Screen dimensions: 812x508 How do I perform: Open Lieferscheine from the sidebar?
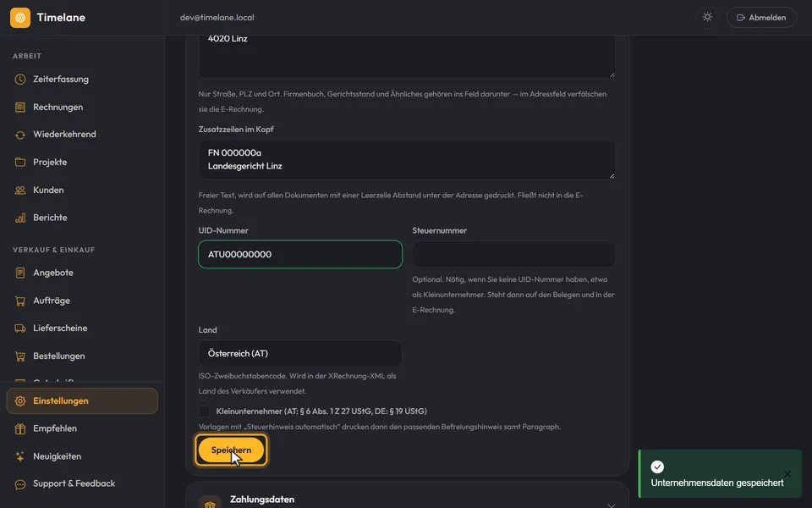click(x=82, y=329)
